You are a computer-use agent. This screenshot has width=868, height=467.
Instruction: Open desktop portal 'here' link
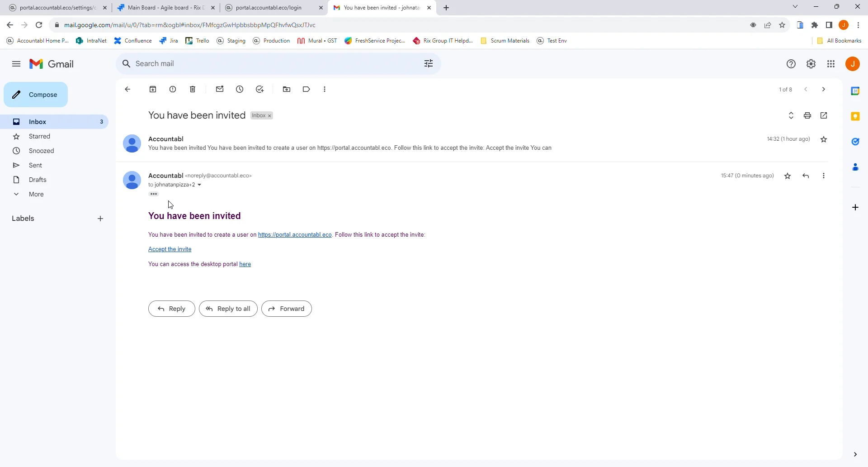pos(245,265)
